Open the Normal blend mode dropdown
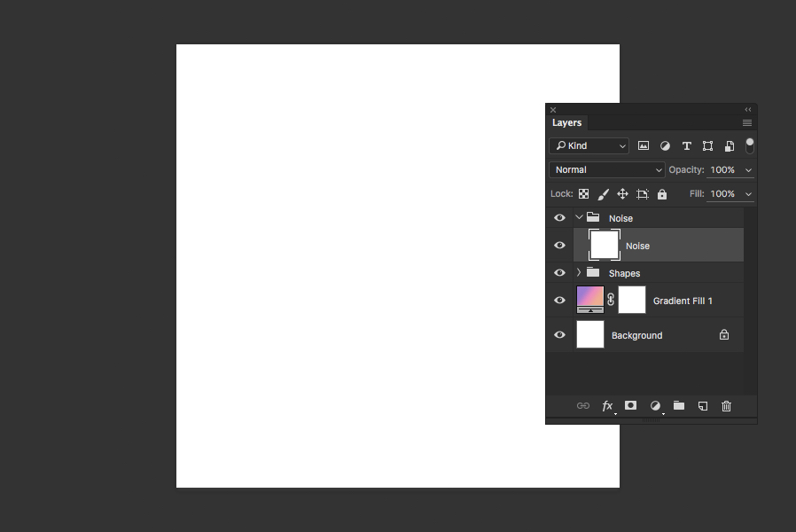Viewport: 796px width, 532px height. 606,169
